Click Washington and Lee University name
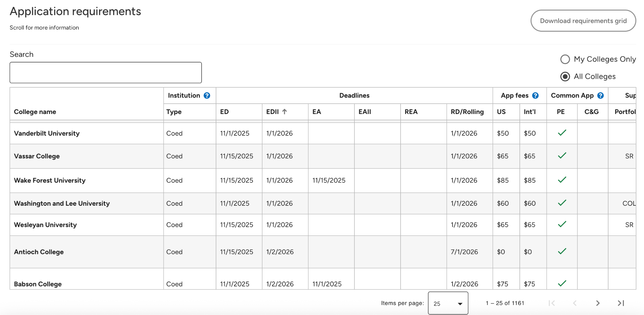644x315 pixels. [x=62, y=204]
